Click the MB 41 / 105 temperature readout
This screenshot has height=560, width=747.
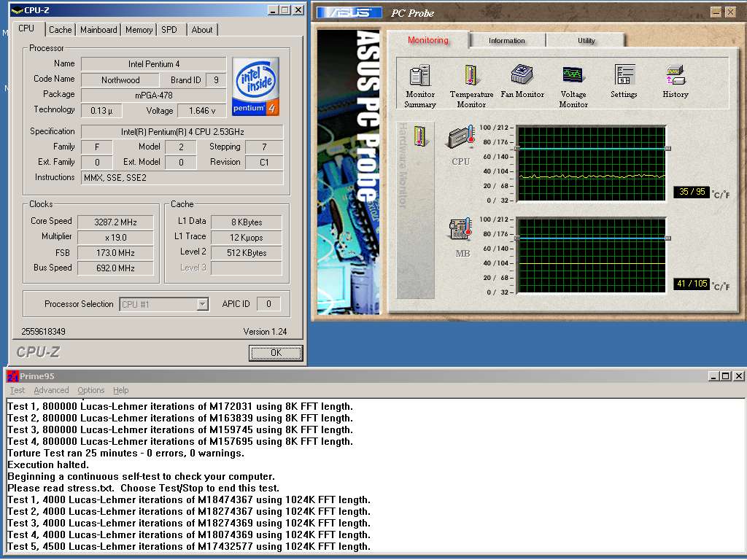692,284
